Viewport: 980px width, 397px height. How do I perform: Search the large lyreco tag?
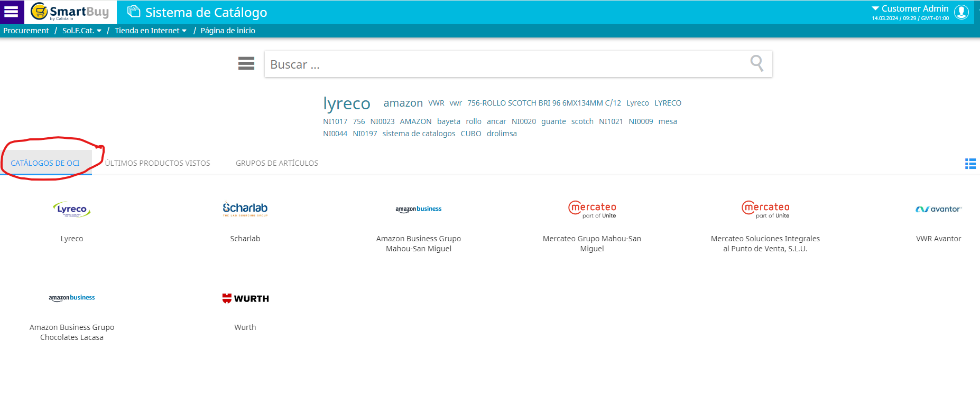(347, 103)
